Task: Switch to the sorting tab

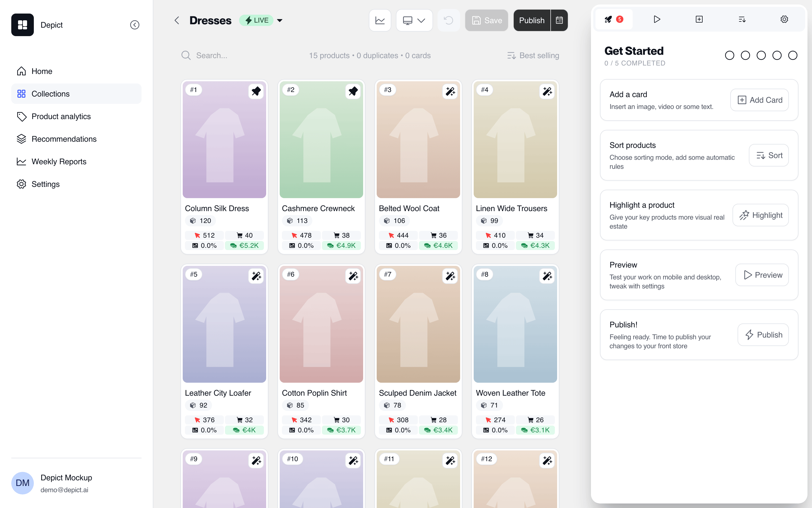Action: pos(742,19)
